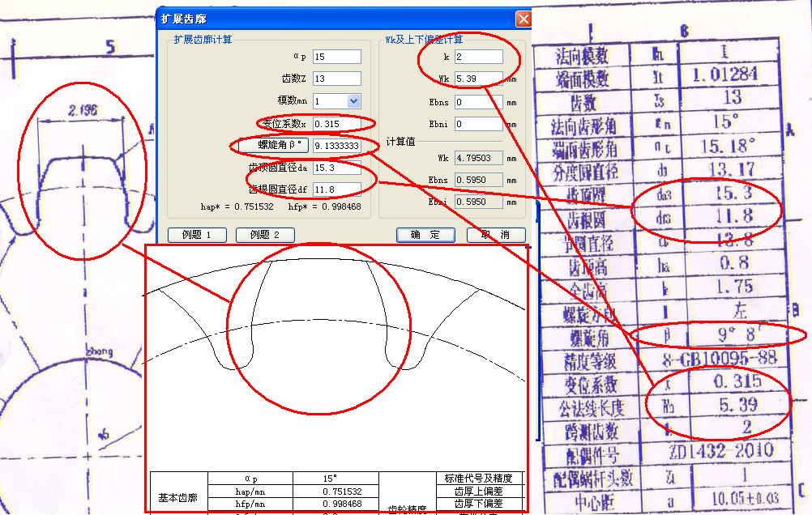Click the 基本齿廓 table cell
This screenshot has width=812, height=515.
click(177, 497)
